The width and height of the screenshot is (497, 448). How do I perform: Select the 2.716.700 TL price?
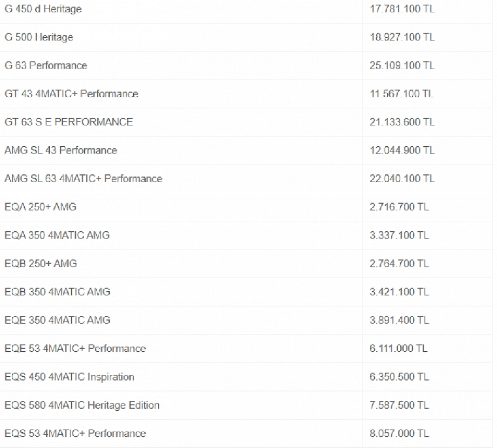pos(399,207)
